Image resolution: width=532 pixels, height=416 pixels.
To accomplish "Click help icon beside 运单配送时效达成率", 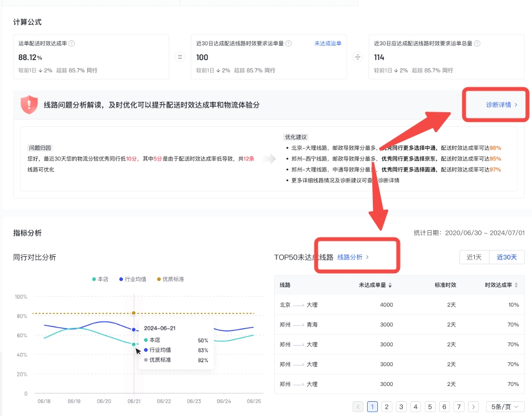I will click(x=71, y=44).
